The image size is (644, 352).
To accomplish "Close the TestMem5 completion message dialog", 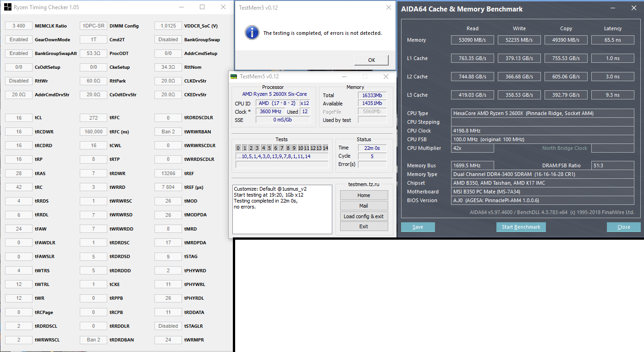I will pyautogui.click(x=388, y=7).
